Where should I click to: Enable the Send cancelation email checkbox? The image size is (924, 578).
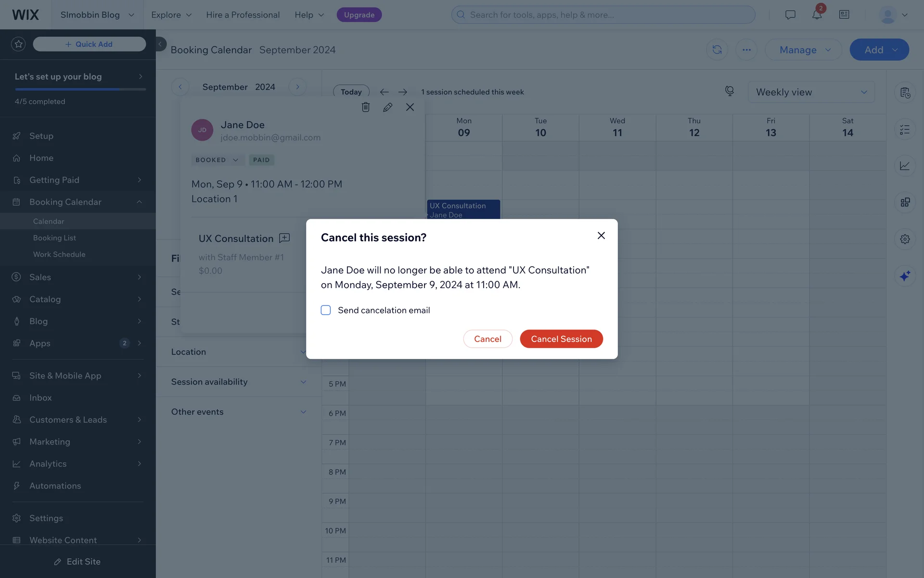326,310
